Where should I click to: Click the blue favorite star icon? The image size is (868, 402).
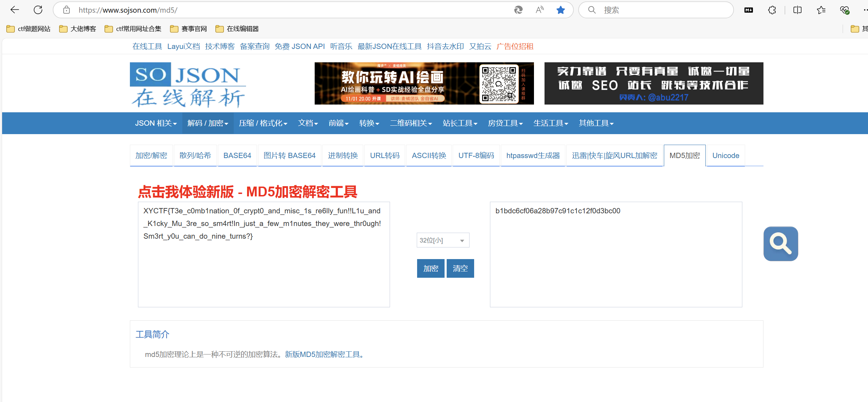(x=561, y=10)
